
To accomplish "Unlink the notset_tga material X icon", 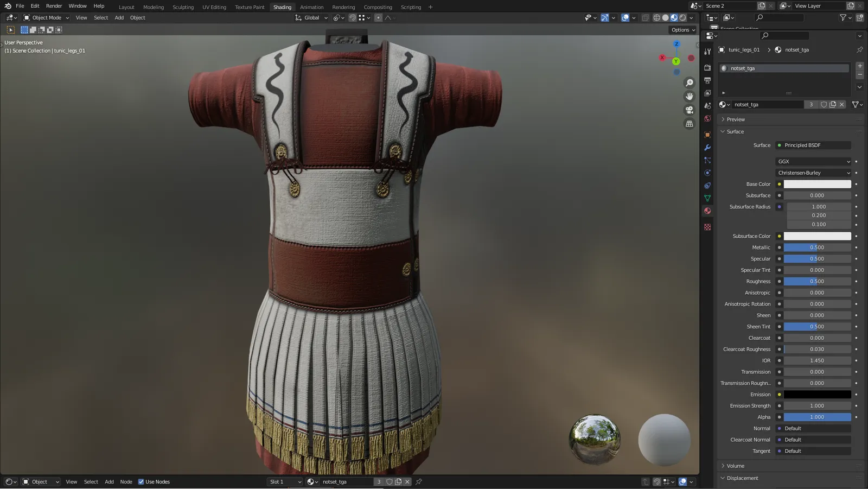I will pos(842,104).
